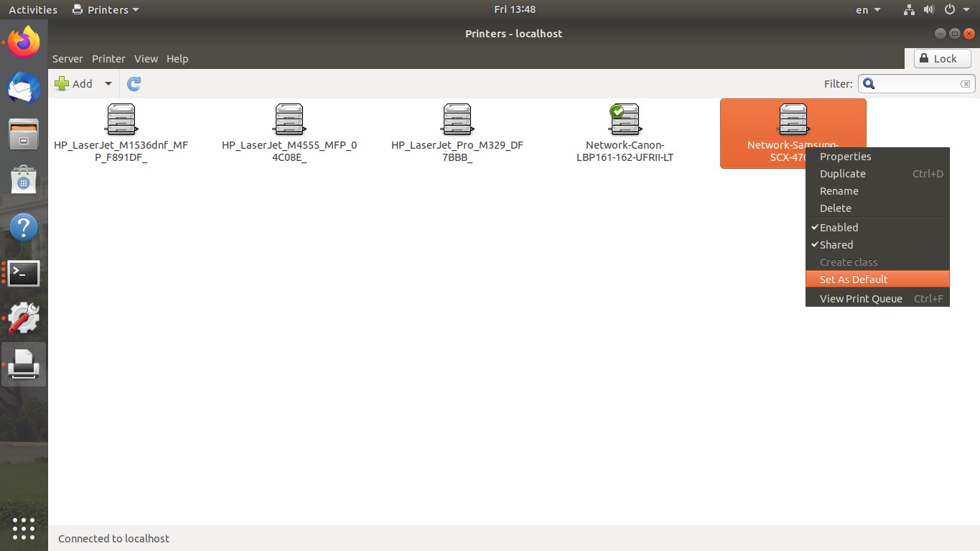Open the en language input dropdown
The width and height of the screenshot is (980, 551).
click(868, 10)
